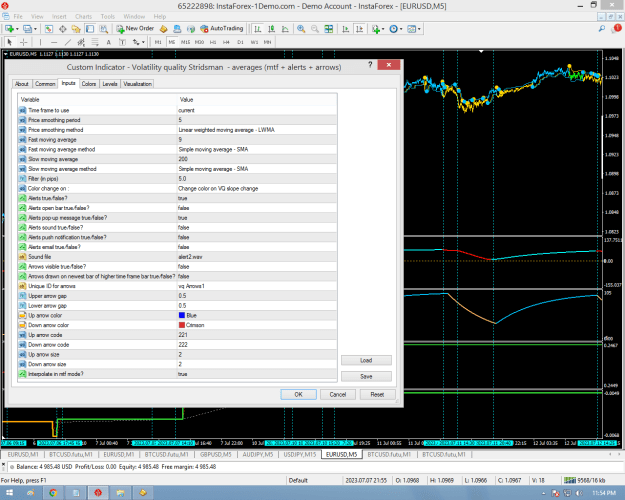Select the Horizontal Line drawing tool
The image size is (625, 500).
click(x=54, y=42)
